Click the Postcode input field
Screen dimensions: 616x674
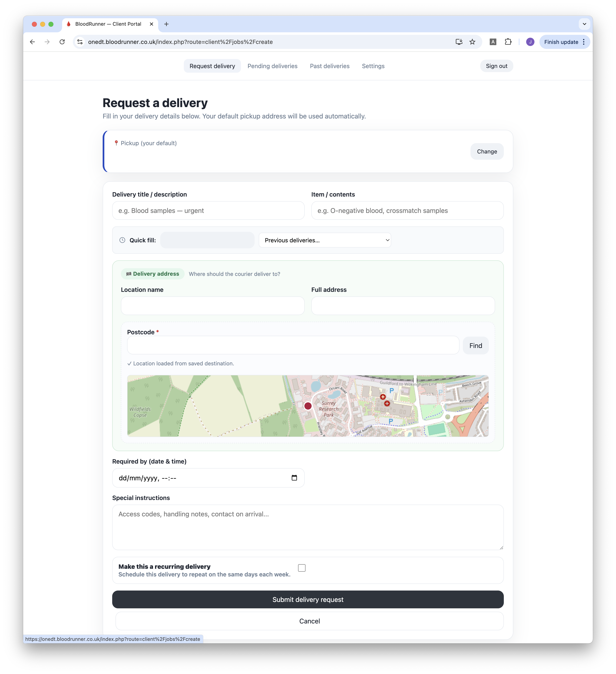[293, 345]
